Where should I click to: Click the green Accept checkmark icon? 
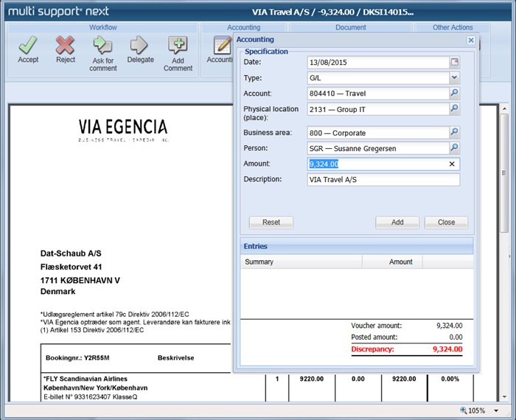(x=28, y=45)
